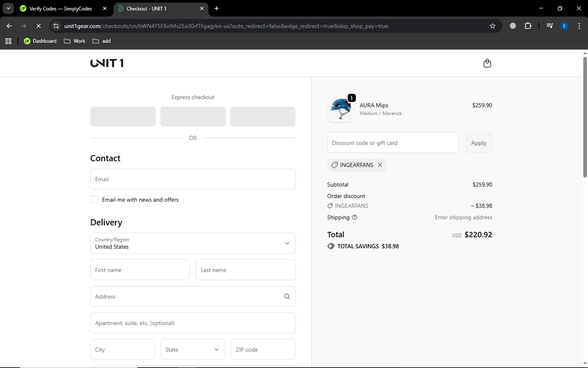Open the add bookmarks folder

102,41
